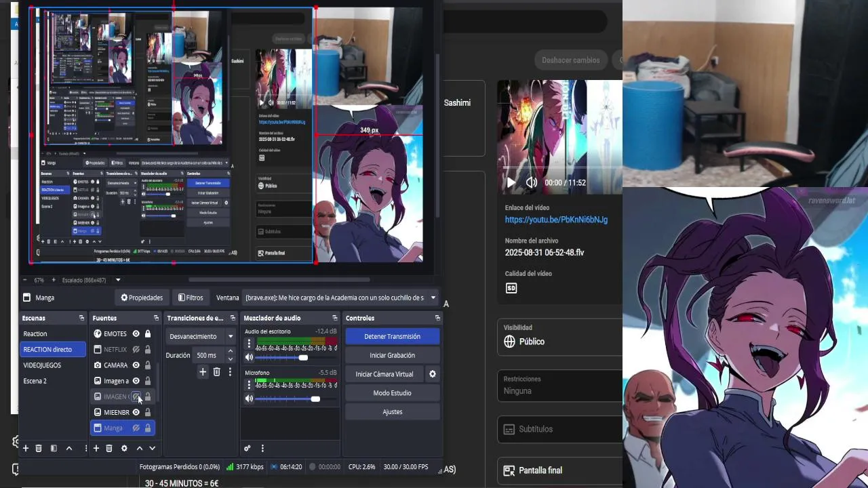Mute the Microfono speaker
868x488 pixels.
tap(249, 399)
